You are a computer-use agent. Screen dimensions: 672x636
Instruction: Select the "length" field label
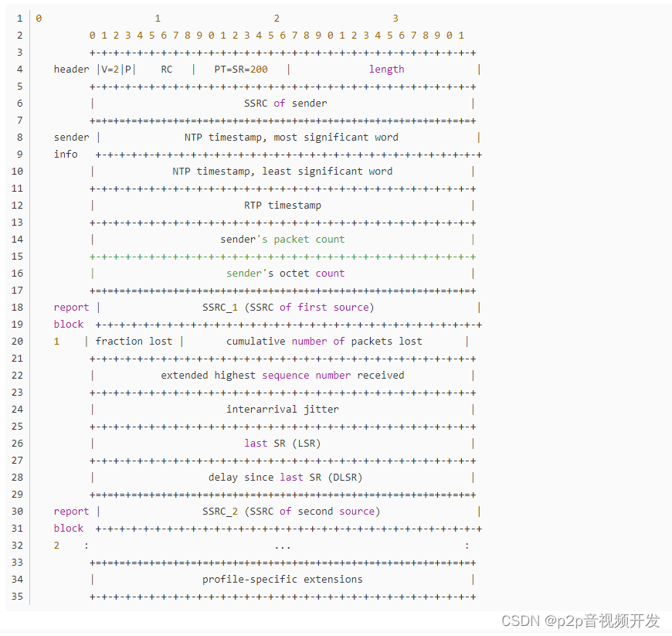386,69
